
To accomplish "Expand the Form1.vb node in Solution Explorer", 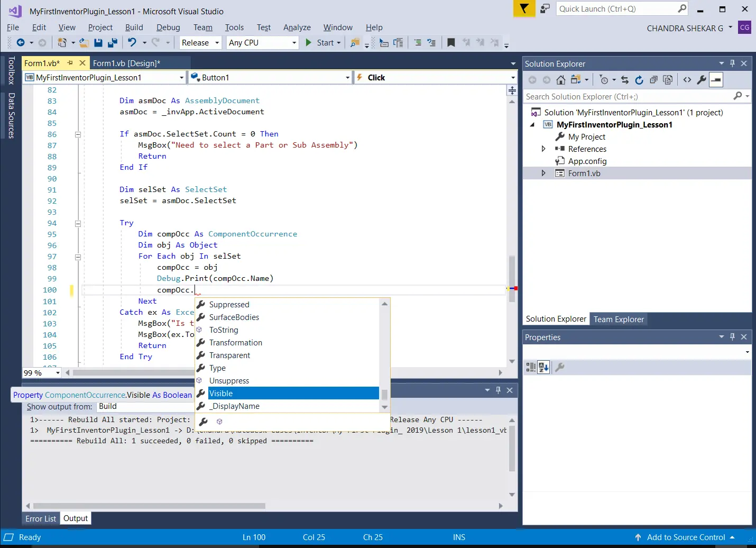I will pos(543,173).
